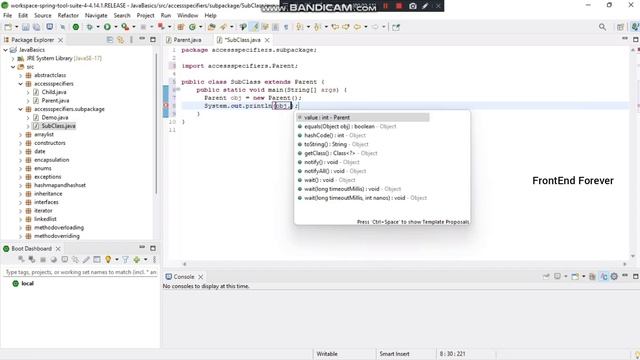Image resolution: width=640 pixels, height=360 pixels.
Task: Collapse the src folder node
Action: pyautogui.click(x=13, y=67)
